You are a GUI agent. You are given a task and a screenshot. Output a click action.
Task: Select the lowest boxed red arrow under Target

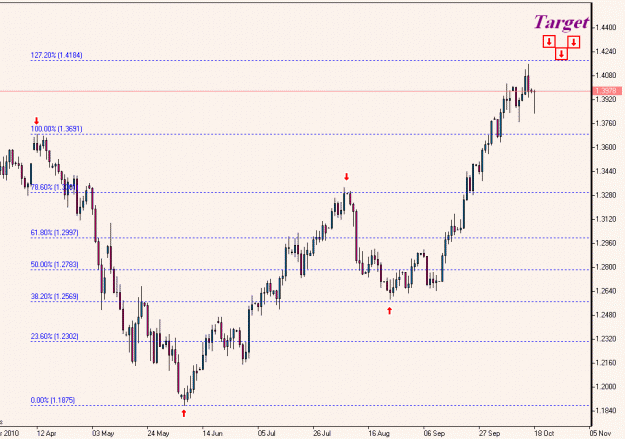[561, 54]
